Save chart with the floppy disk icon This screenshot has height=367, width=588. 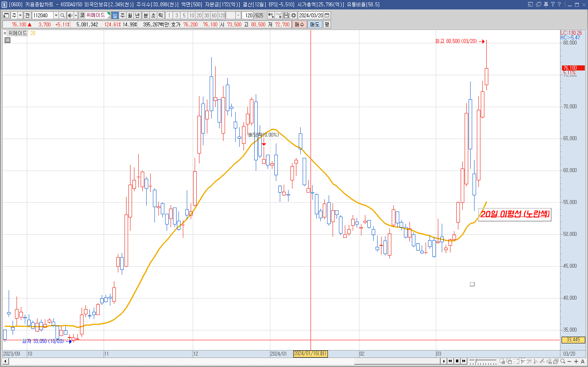[286, 15]
